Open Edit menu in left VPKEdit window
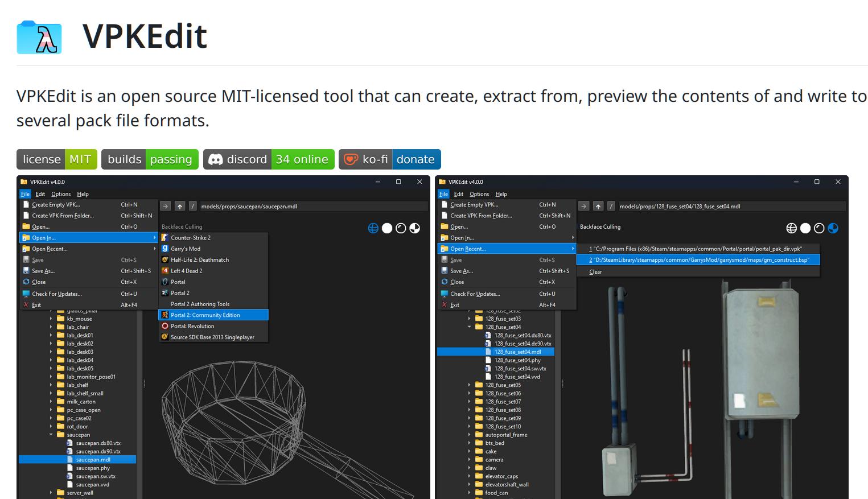The image size is (868, 499). point(40,194)
